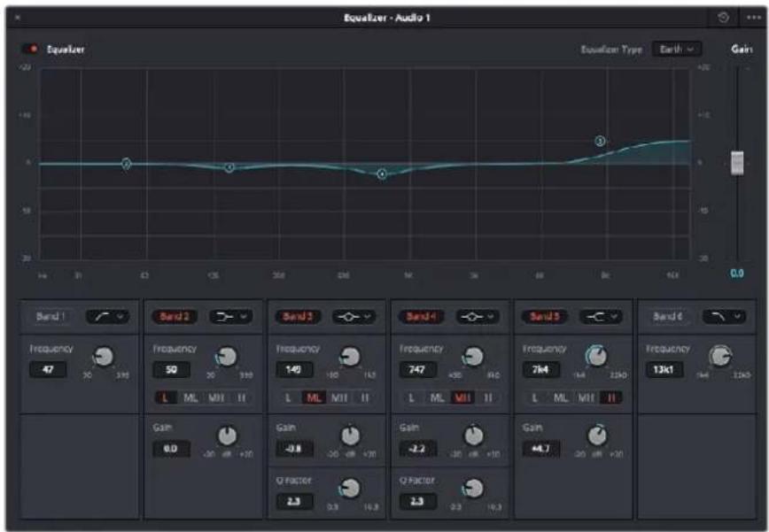769x532 pixels.
Task: Click Band 6 frequency knob
Action: pyautogui.click(x=720, y=356)
